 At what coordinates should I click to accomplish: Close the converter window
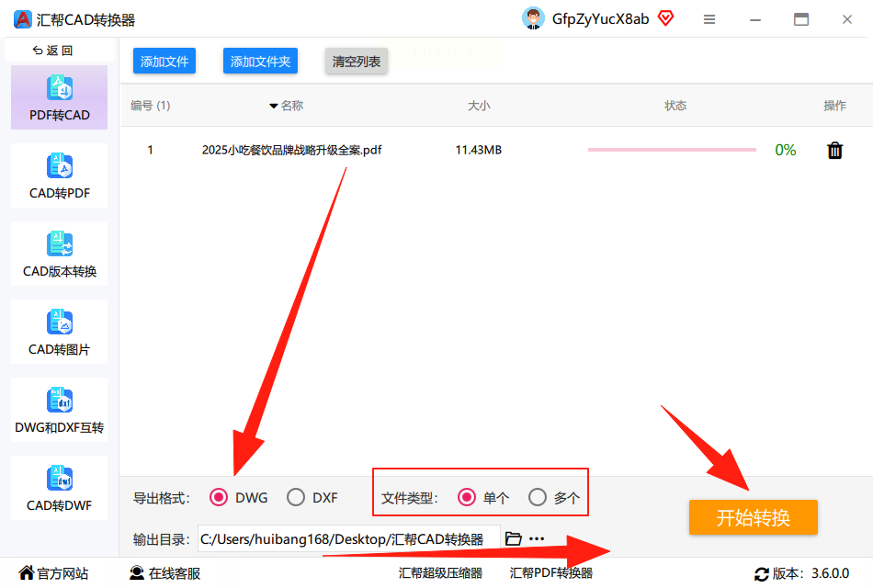[x=847, y=19]
